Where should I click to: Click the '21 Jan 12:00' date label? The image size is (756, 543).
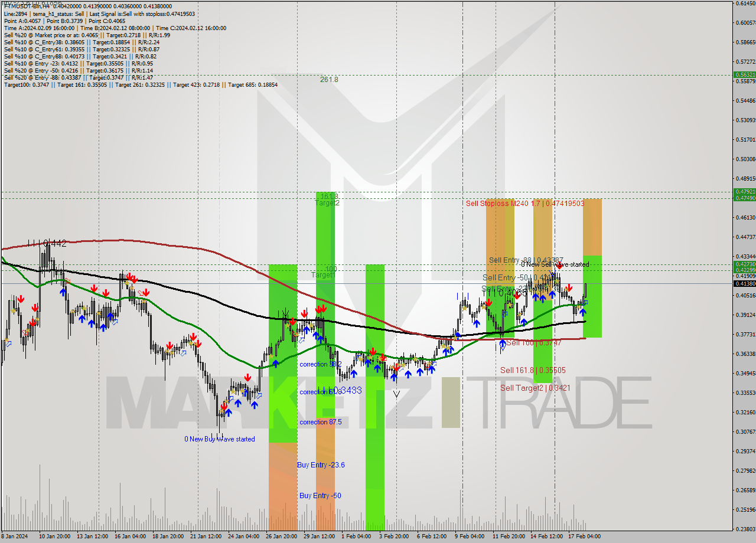tap(206, 536)
